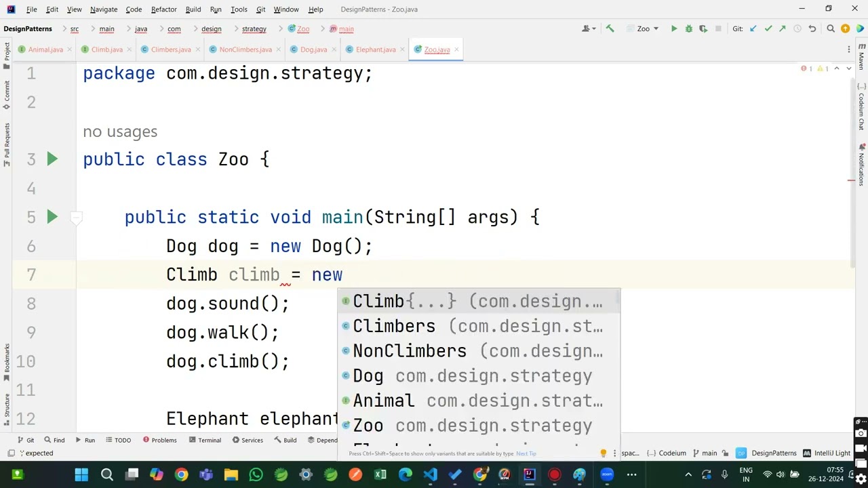Open Commit tool window in left strip
The image size is (868, 488).
pyautogui.click(x=7, y=95)
